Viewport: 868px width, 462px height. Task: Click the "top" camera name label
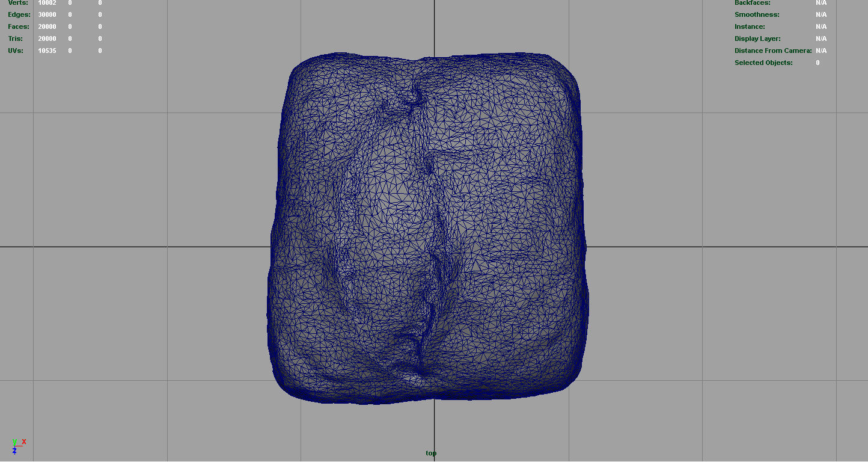(431, 453)
